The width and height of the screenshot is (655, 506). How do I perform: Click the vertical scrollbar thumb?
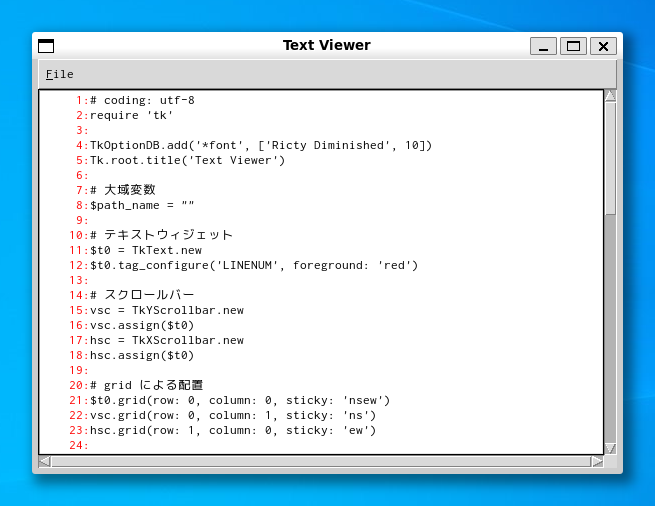610,158
